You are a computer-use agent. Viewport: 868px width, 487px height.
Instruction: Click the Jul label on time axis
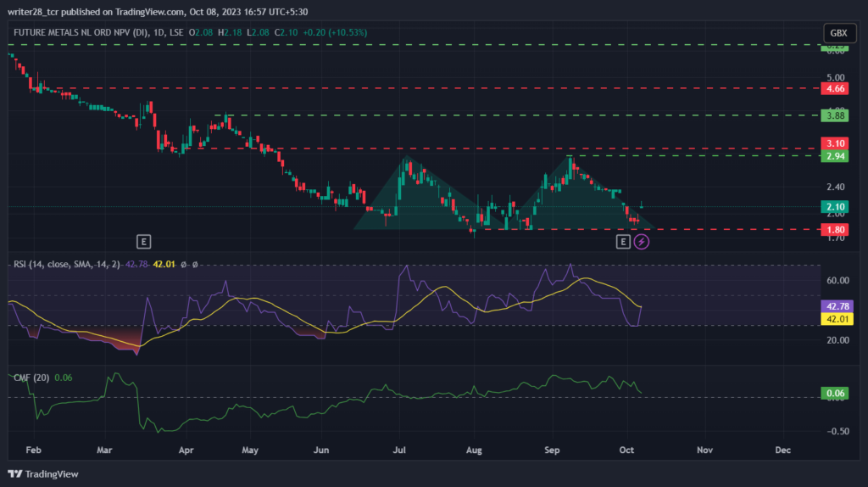click(399, 450)
